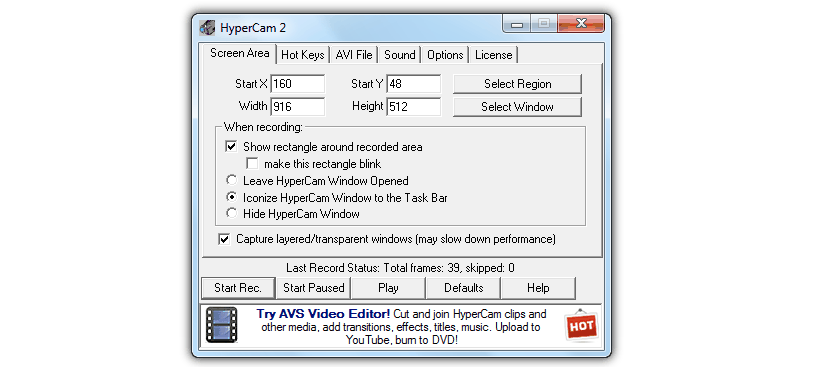Click the Select Region button
The height and width of the screenshot is (367, 830).
click(x=517, y=84)
